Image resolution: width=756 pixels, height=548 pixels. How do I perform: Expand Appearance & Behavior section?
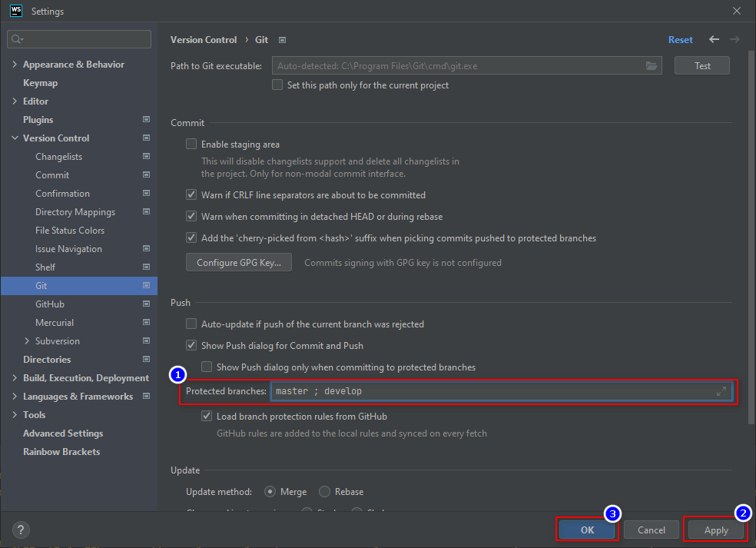pyautogui.click(x=15, y=64)
